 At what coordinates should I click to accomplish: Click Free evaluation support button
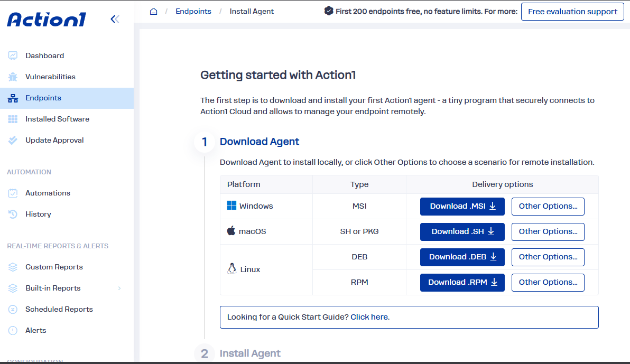[572, 12]
